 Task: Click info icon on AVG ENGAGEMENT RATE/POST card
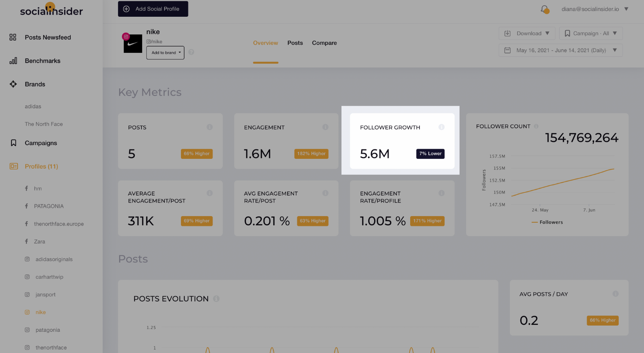325,193
